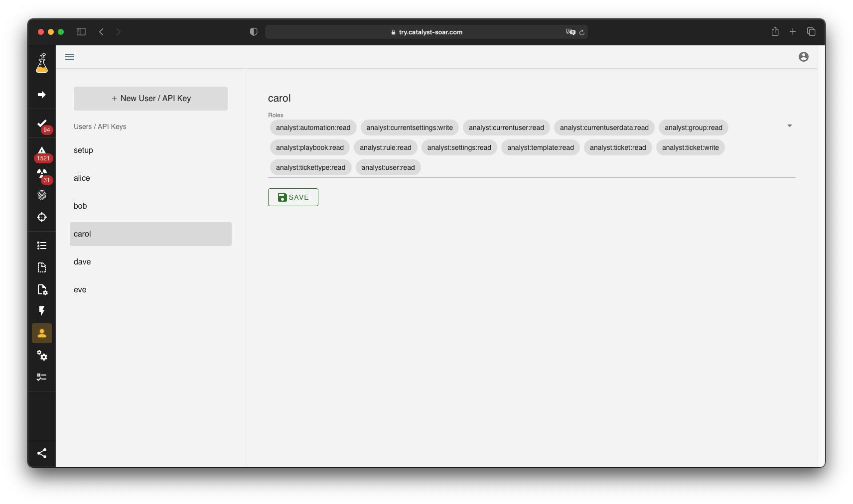
Task: Save carol's role changes
Action: [293, 197]
